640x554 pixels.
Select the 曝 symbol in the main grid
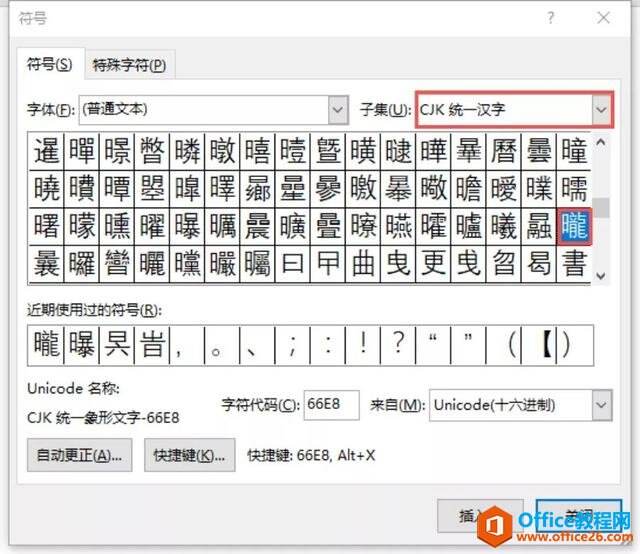coord(187,227)
